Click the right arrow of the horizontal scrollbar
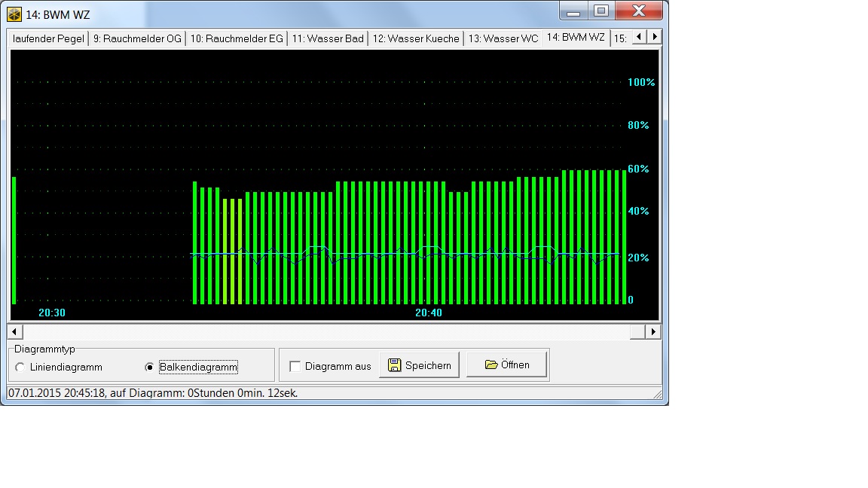The width and height of the screenshot is (868, 488). [653, 331]
